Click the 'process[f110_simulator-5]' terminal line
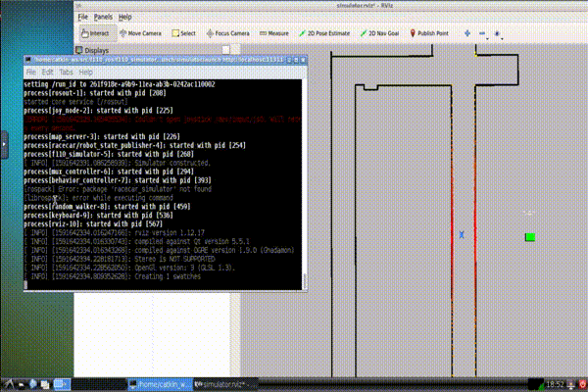This screenshot has height=392, width=588. click(109, 154)
